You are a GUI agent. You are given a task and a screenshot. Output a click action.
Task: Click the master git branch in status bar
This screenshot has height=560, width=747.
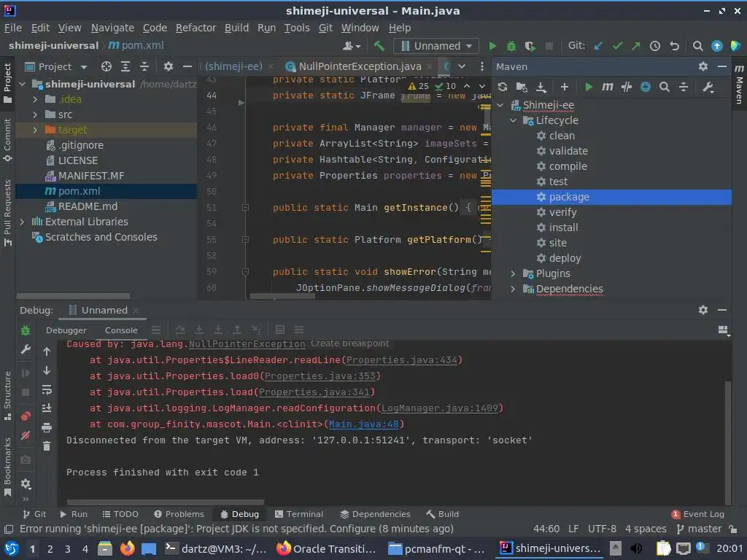[x=700, y=529]
